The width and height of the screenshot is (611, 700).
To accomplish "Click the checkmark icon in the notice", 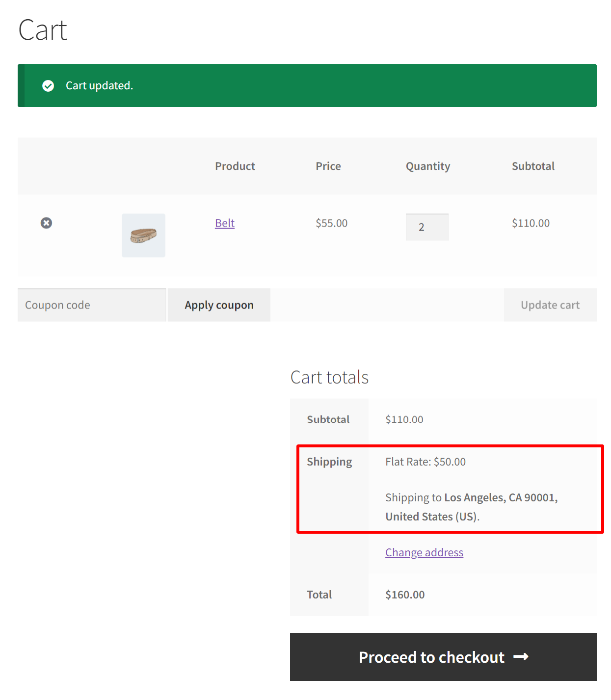I will [48, 85].
